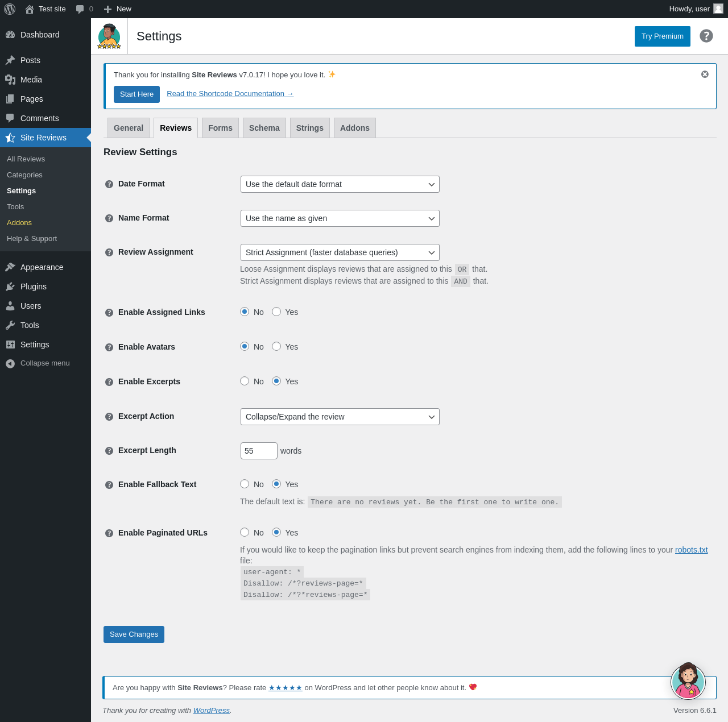The image size is (728, 722).
Task: Show help for Name Format
Action: pyautogui.click(x=109, y=218)
